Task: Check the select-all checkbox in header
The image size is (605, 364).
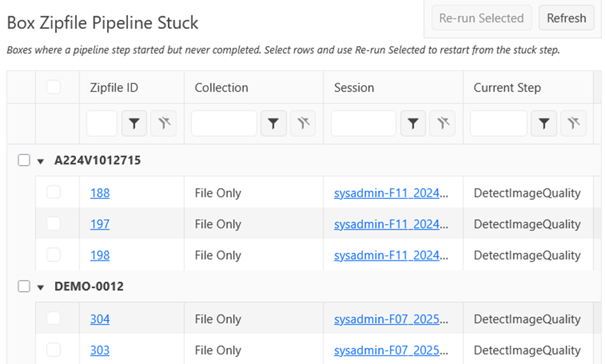Action: pos(54,87)
